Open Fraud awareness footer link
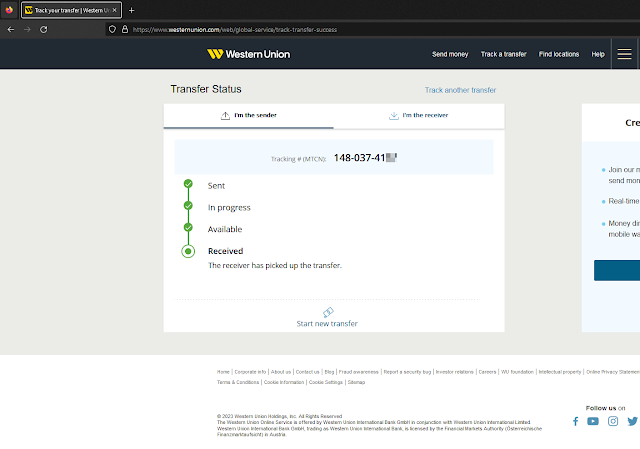The width and height of the screenshot is (640, 449). coord(358,372)
